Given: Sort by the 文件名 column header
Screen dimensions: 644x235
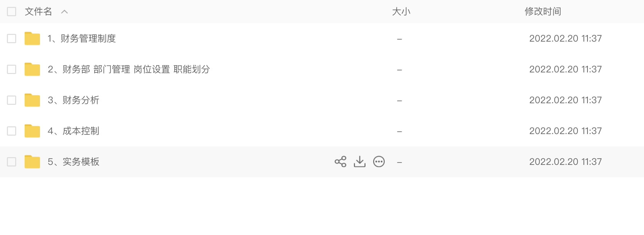Looking at the screenshot, I should tap(38, 12).
